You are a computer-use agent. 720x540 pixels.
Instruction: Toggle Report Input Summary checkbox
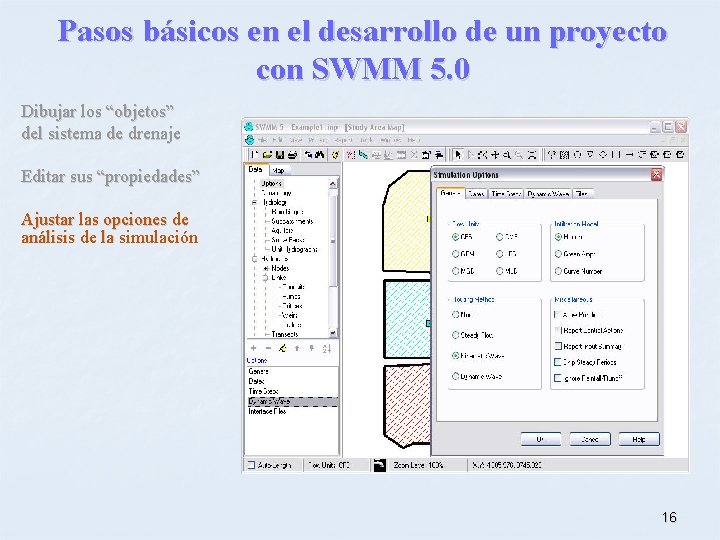pos(558,346)
